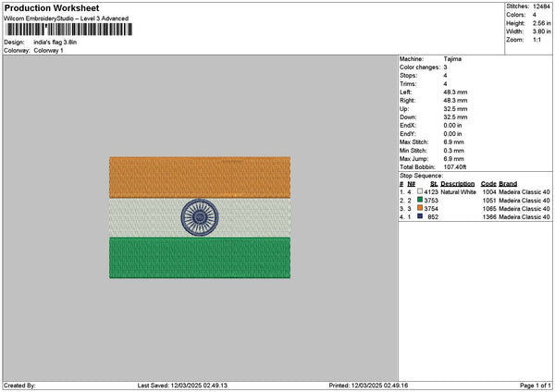Screen dimensions: 555x392
Task: Click the Machine value Tajima
Action: click(453, 58)
